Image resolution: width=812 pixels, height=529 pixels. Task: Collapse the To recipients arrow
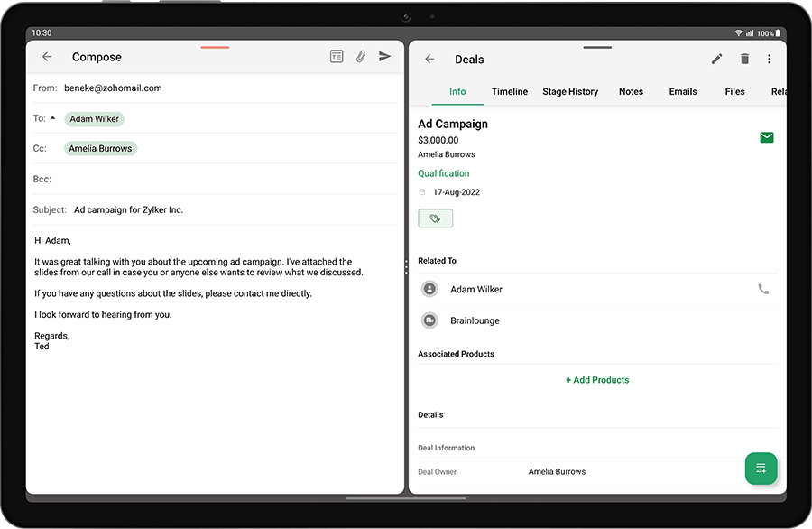tap(52, 118)
